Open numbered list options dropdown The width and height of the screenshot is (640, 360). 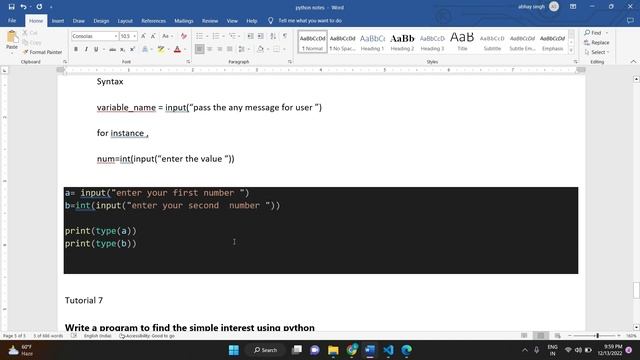(x=223, y=36)
